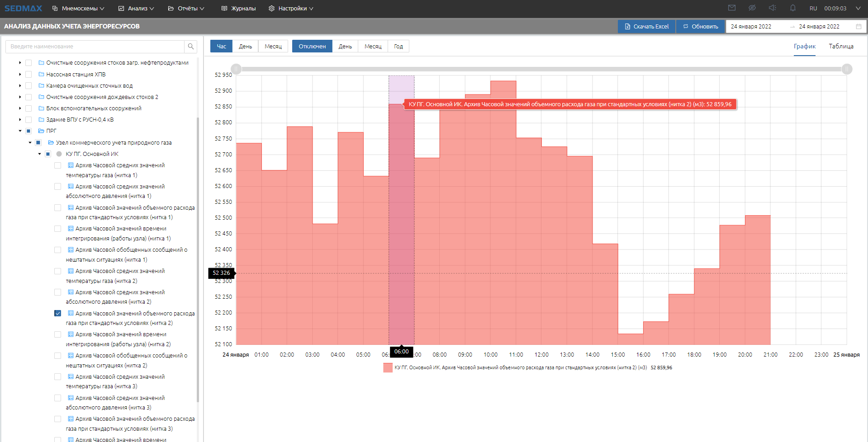Click the left handle of chart range slider
The width and height of the screenshot is (868, 442).
pyautogui.click(x=236, y=69)
